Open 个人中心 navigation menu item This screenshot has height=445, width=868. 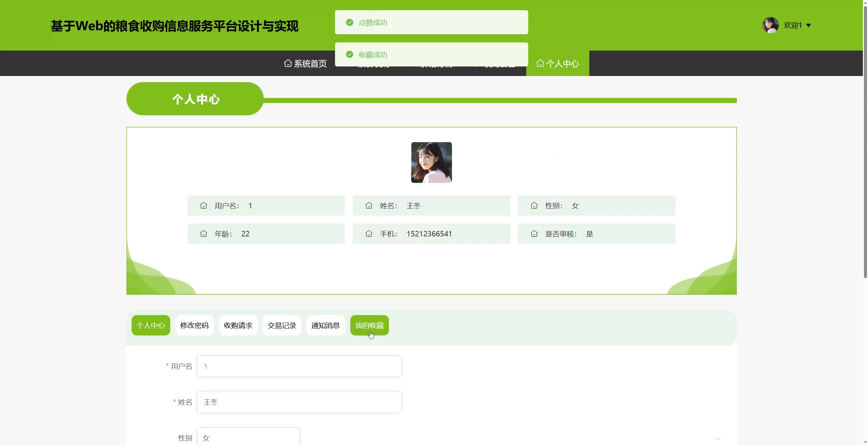(x=557, y=63)
